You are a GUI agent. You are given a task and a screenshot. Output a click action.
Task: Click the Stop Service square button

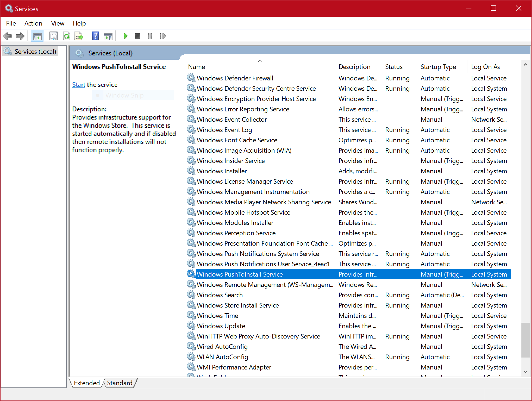[x=137, y=36]
